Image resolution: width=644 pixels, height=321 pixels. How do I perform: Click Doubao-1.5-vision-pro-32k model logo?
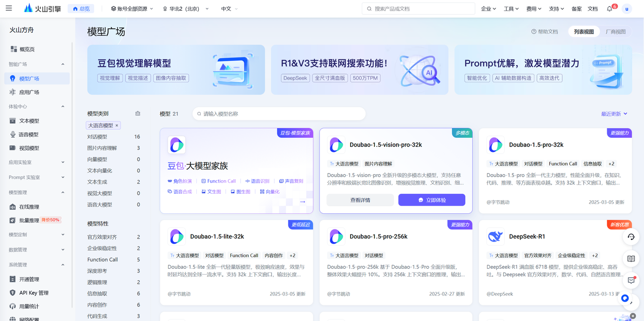(336, 145)
